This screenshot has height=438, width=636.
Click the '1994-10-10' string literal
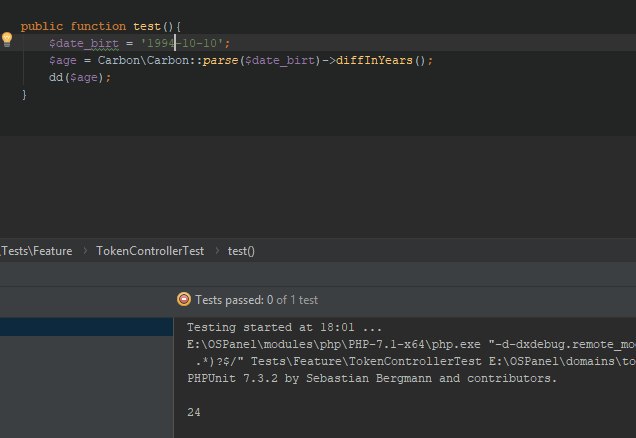point(182,43)
